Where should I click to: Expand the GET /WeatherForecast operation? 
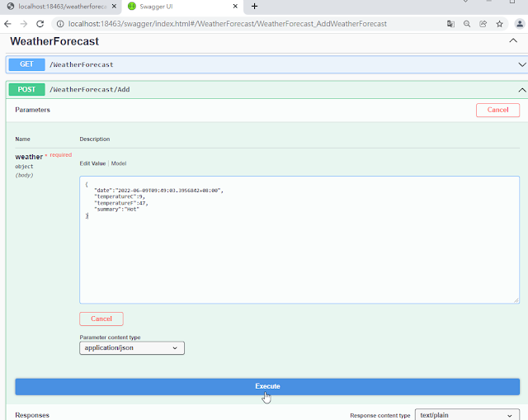[x=522, y=64]
